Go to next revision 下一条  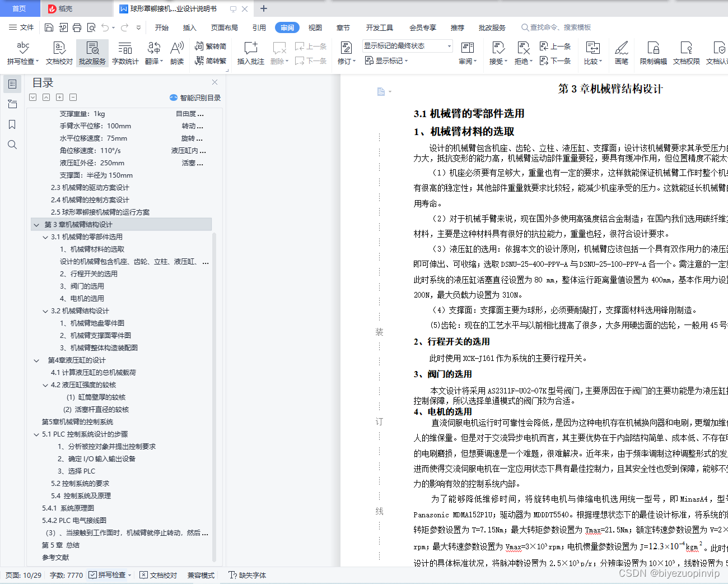coord(555,61)
